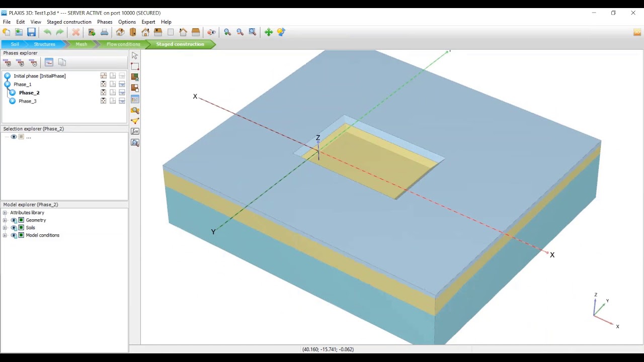Screen dimensions: 644x362
Task: Switch to the Structures mode tab
Action: 44,44
